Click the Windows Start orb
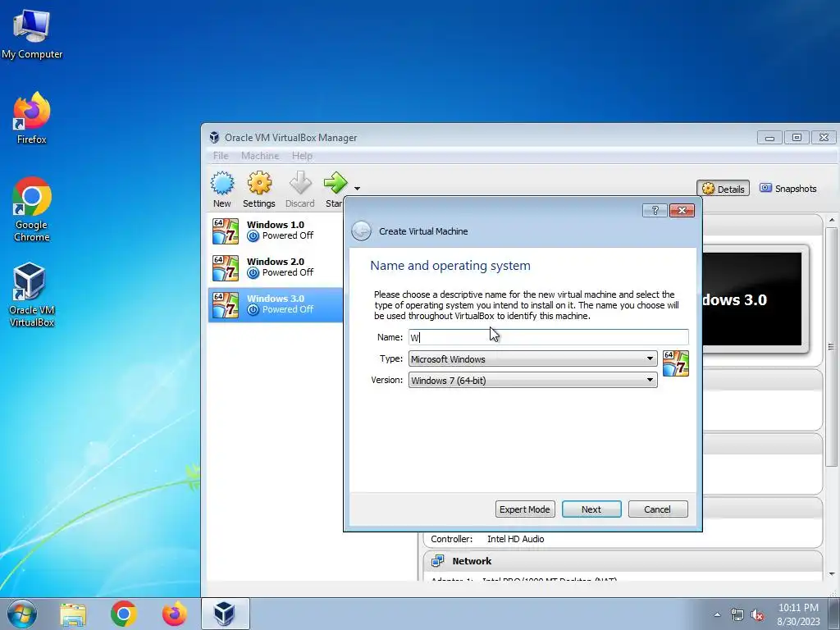This screenshot has height=630, width=840. [22, 614]
